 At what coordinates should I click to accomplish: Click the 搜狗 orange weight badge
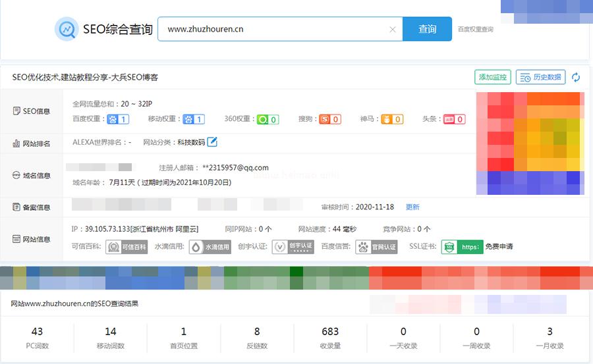(329, 119)
